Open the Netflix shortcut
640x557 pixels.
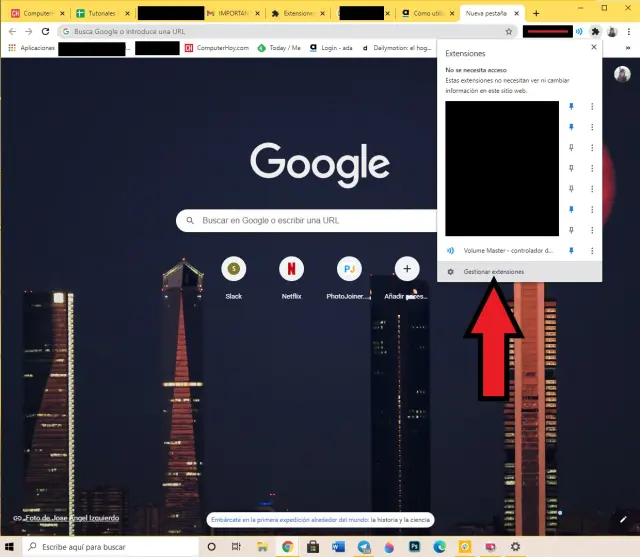291,268
